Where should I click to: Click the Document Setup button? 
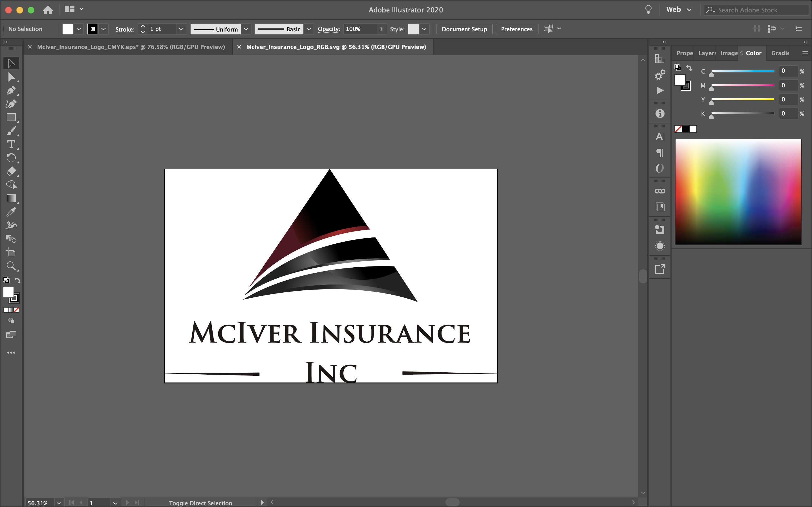pos(464,29)
